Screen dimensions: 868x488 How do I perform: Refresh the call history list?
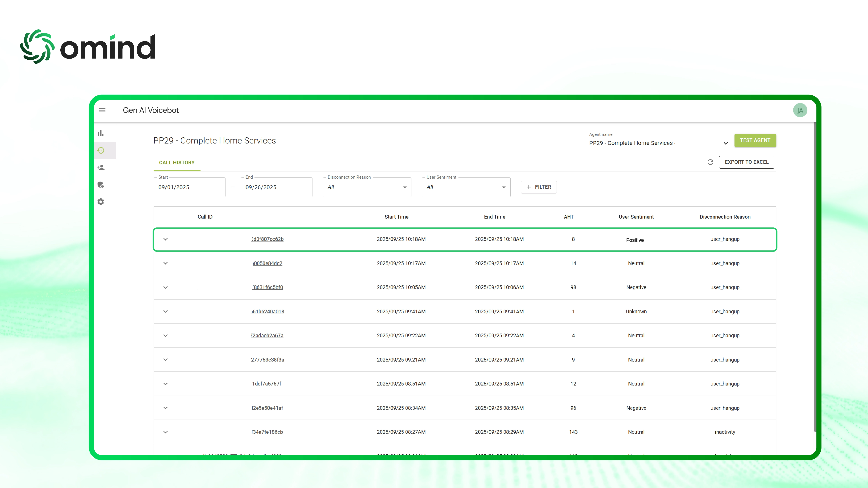[710, 162]
